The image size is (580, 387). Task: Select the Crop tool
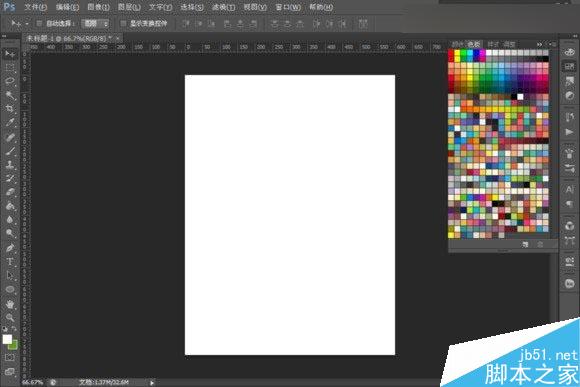point(10,108)
